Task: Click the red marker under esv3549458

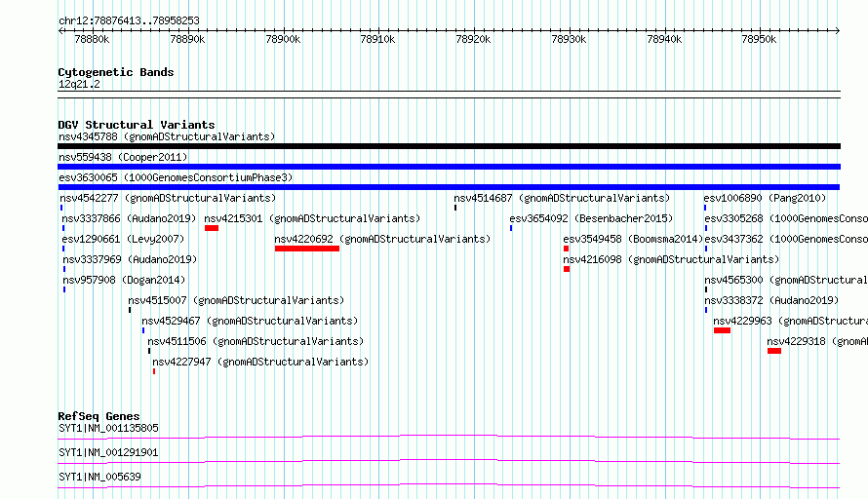Action: pyautogui.click(x=566, y=249)
